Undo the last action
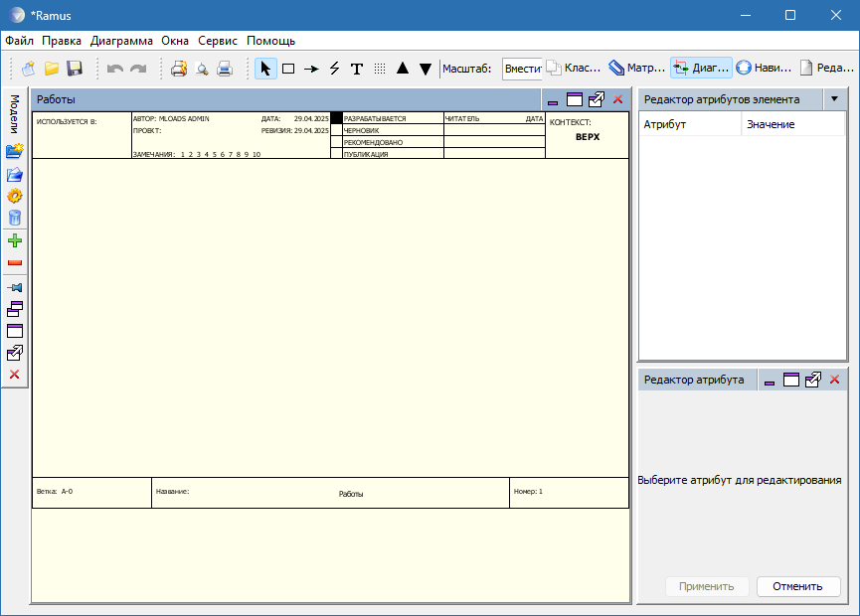This screenshot has width=860, height=616. coord(115,69)
